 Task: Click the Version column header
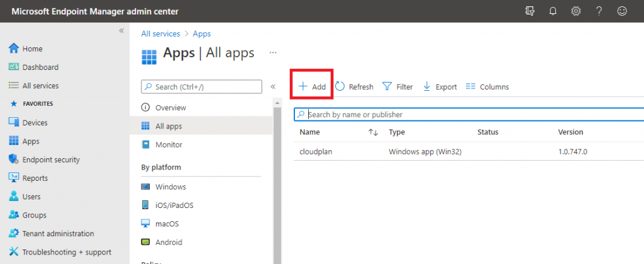point(570,132)
